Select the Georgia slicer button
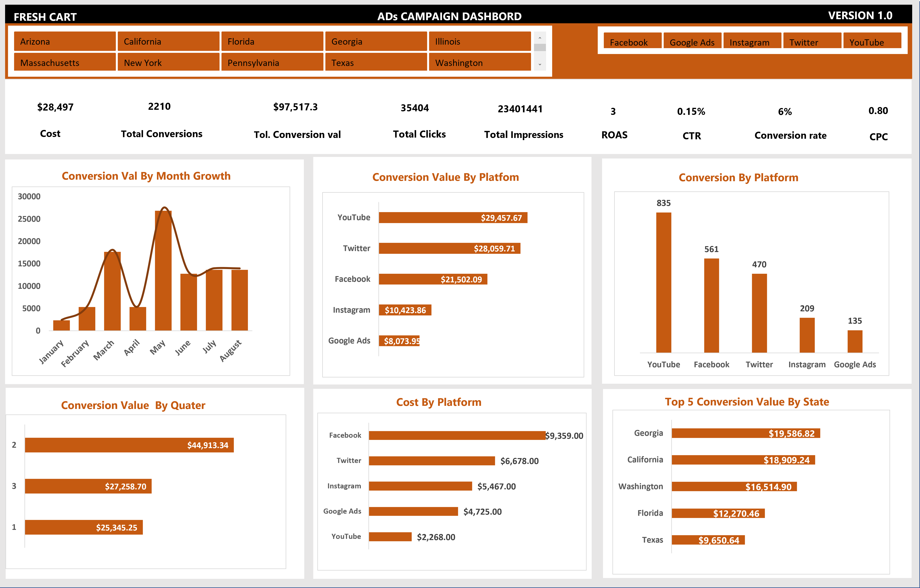Screen dimensions: 920x588 [x=375, y=41]
